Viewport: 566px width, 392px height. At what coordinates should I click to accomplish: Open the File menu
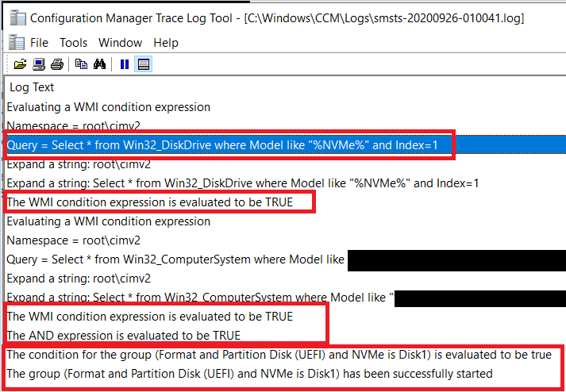(39, 43)
